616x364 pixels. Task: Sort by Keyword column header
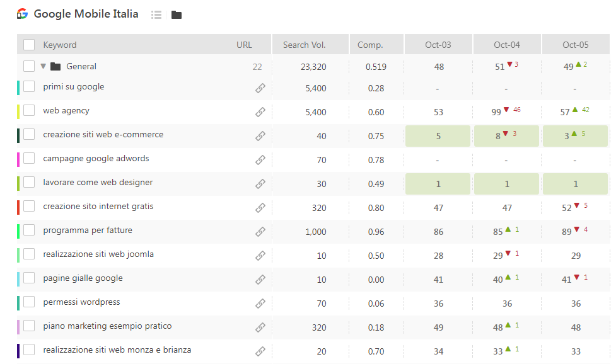point(60,45)
